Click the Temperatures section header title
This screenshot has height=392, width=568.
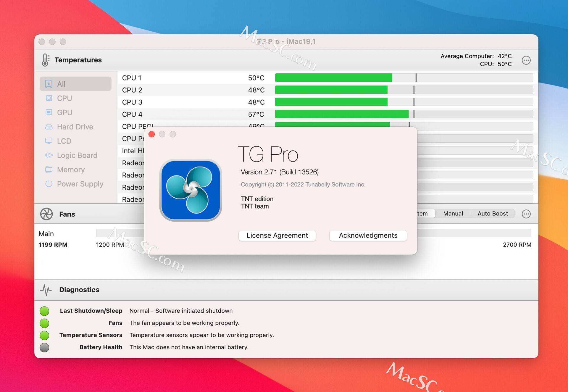click(78, 60)
